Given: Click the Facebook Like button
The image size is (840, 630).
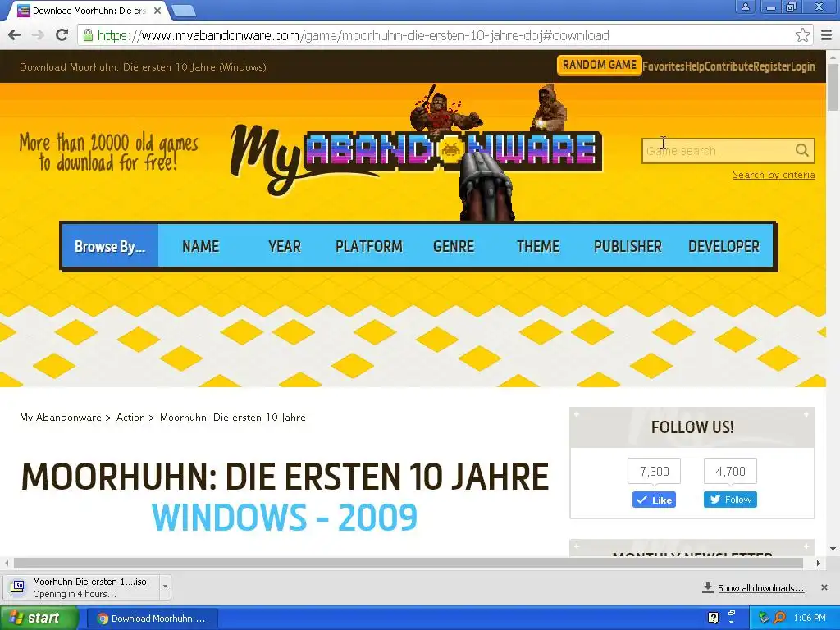Looking at the screenshot, I should pos(654,500).
